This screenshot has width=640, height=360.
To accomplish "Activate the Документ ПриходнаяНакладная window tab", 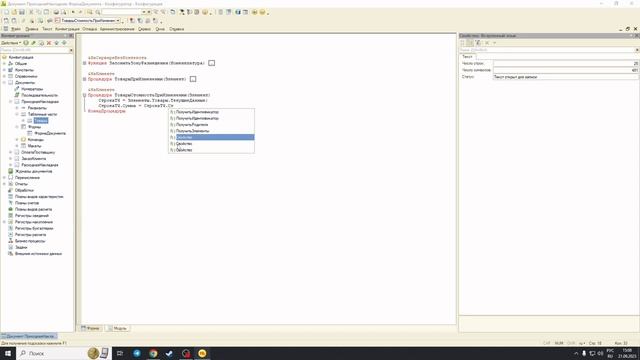I will coord(29,336).
